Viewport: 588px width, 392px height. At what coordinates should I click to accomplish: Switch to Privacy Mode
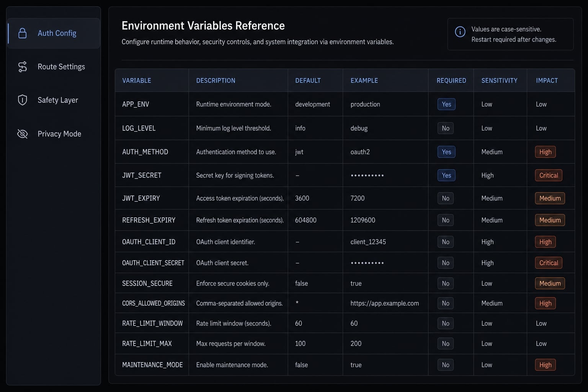pyautogui.click(x=54, y=134)
